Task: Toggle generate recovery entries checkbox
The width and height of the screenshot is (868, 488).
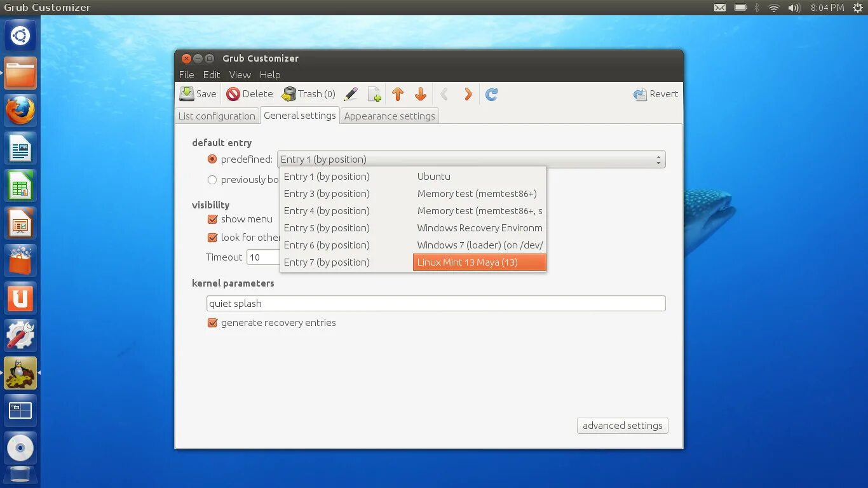Action: 213,323
